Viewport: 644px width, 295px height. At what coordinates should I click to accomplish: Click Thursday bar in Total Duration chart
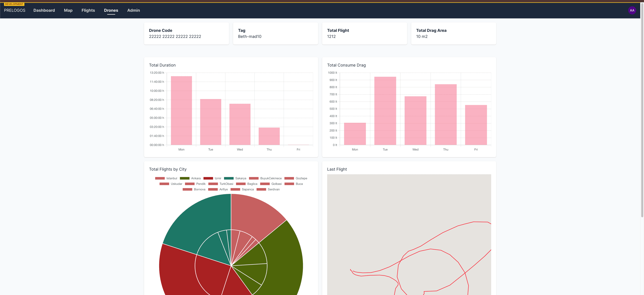269,136
